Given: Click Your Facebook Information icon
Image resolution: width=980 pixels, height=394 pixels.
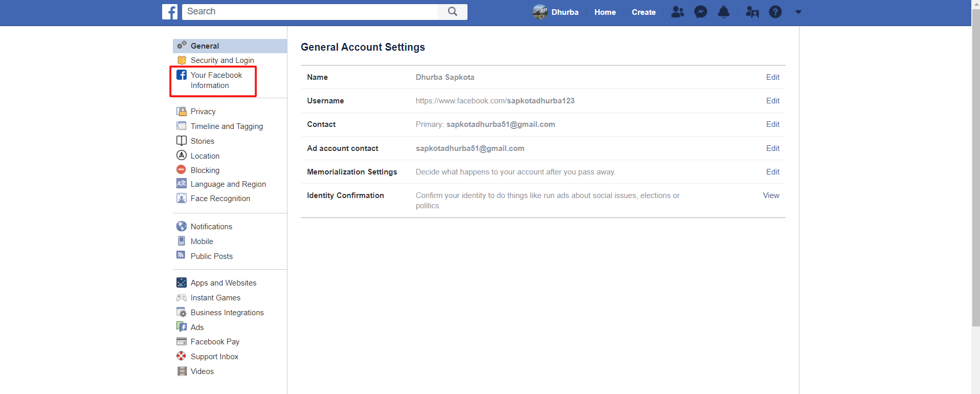Looking at the screenshot, I should (x=182, y=75).
